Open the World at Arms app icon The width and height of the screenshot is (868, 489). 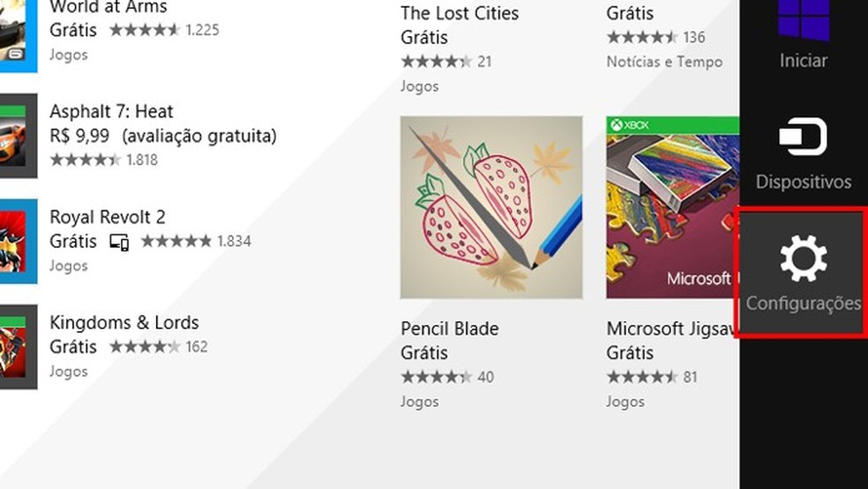(16, 31)
